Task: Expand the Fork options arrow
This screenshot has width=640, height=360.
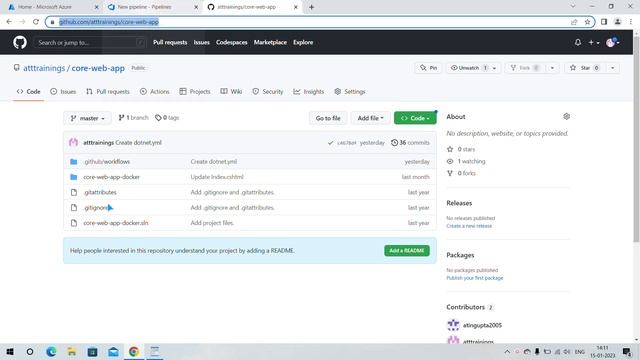Action: click(552, 68)
